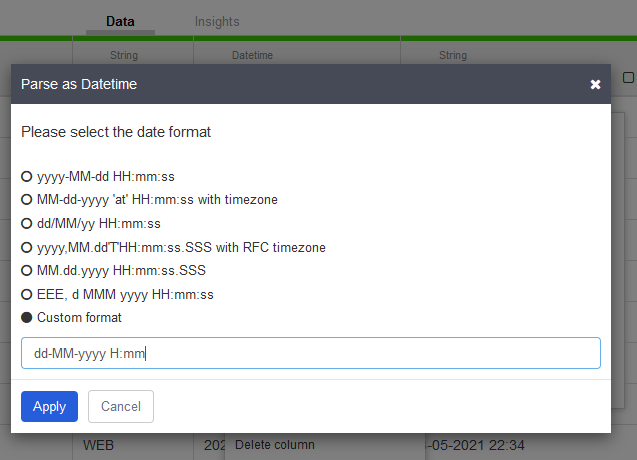Tick the checkbox behind the dialog
This screenshot has width=637, height=460.
628,78
